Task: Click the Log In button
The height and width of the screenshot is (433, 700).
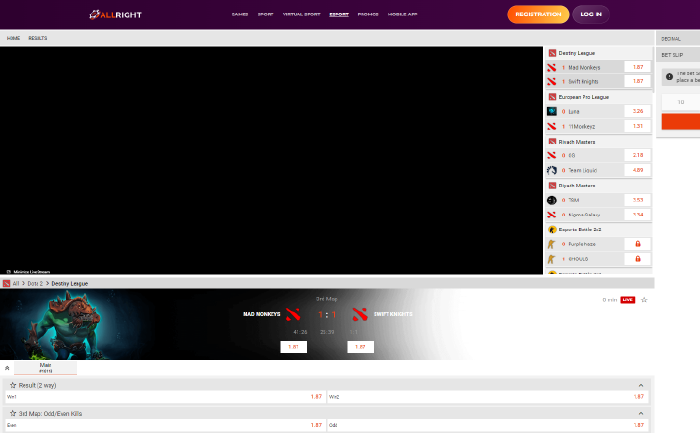Action: [591, 14]
